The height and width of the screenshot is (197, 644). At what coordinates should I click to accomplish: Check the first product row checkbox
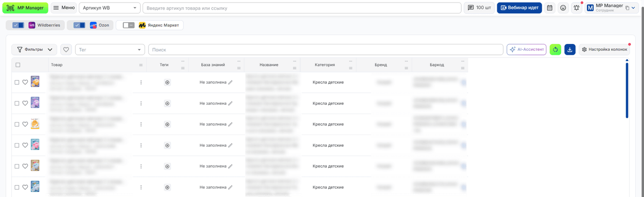coord(17,83)
